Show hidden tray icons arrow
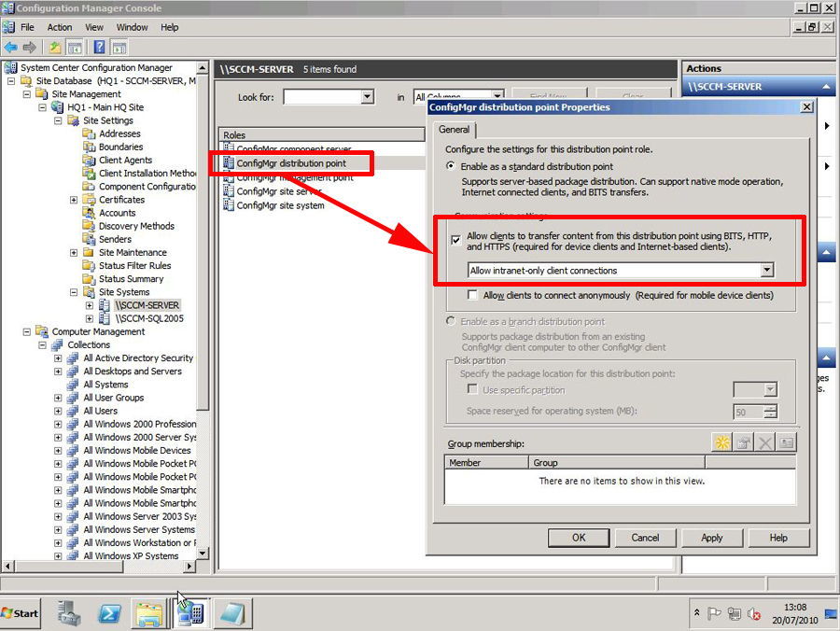The width and height of the screenshot is (840, 631). [x=696, y=611]
